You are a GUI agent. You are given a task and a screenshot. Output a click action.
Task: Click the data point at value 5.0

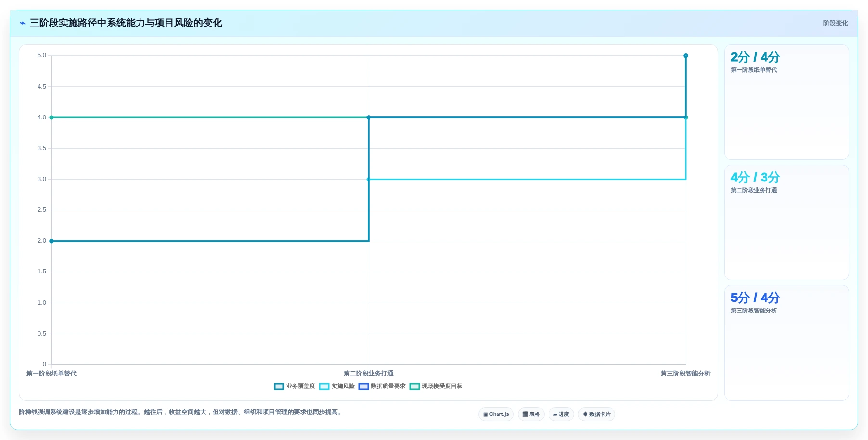(x=686, y=56)
